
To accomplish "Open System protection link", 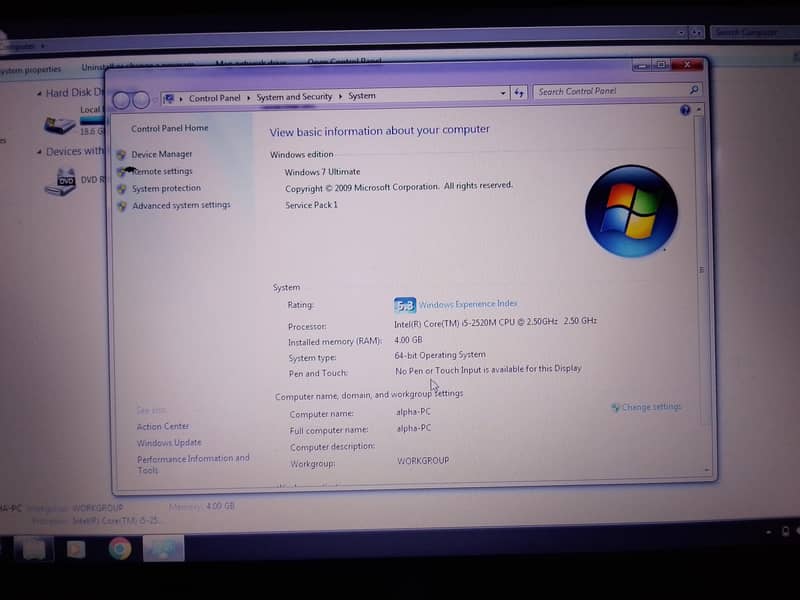I will point(166,188).
